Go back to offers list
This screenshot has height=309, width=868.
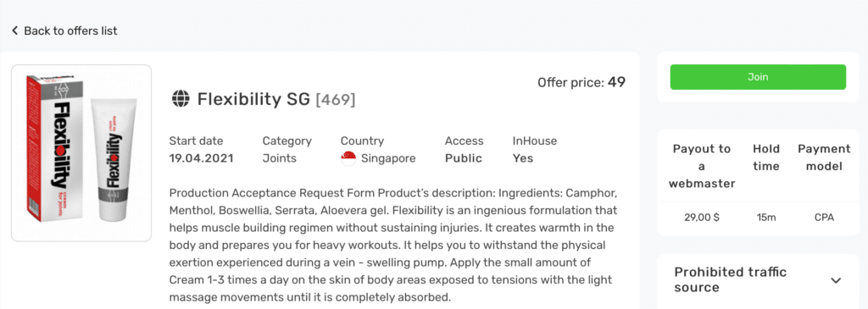point(64,31)
